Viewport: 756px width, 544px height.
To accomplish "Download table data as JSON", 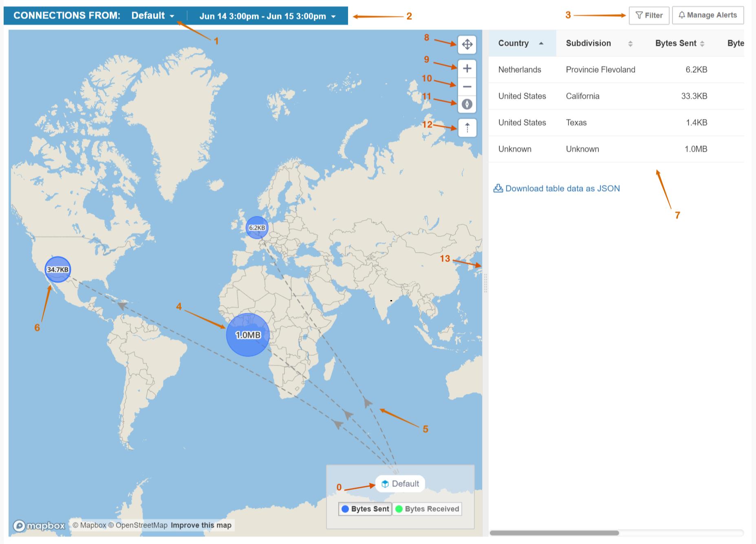I will pyautogui.click(x=557, y=189).
